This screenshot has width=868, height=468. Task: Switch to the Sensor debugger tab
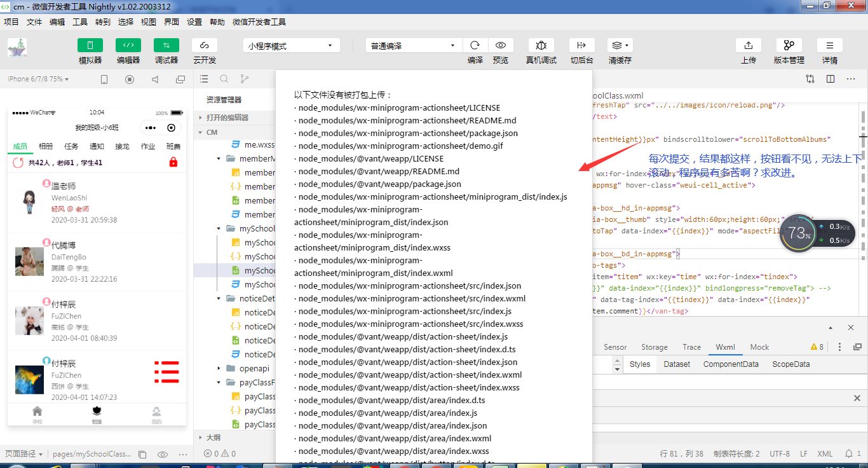click(x=615, y=347)
